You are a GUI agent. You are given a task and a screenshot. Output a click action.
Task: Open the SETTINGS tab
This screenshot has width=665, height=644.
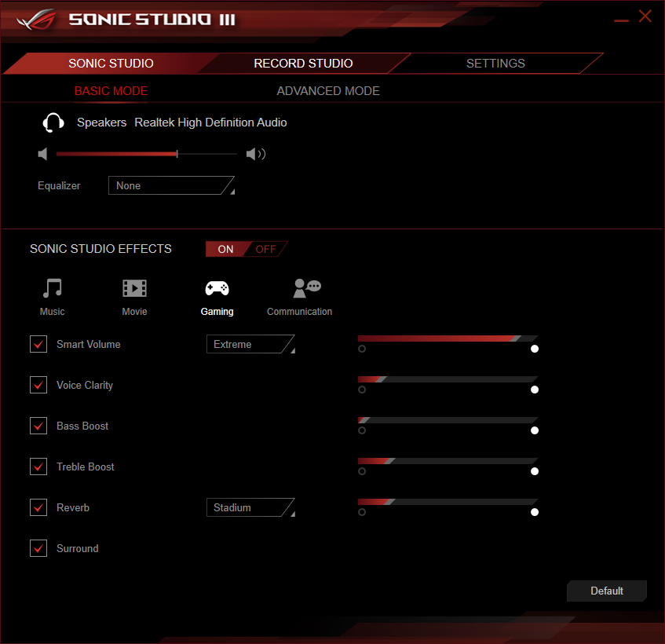tap(495, 63)
